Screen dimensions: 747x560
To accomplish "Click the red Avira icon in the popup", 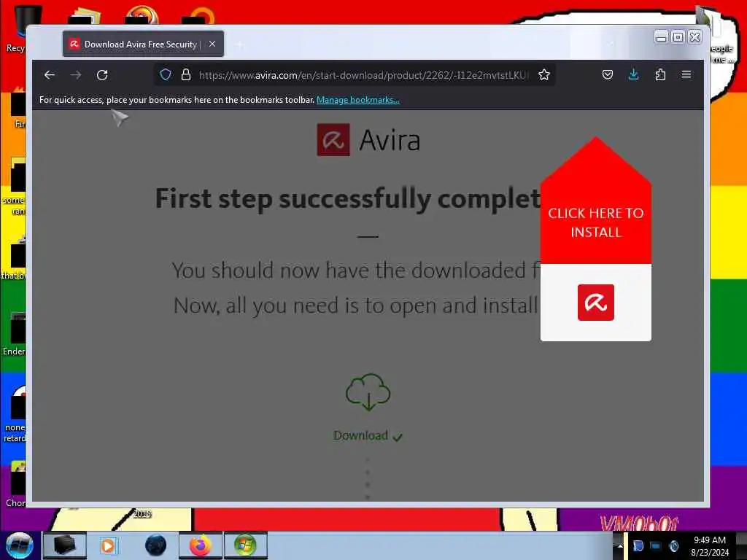I will point(595,303).
